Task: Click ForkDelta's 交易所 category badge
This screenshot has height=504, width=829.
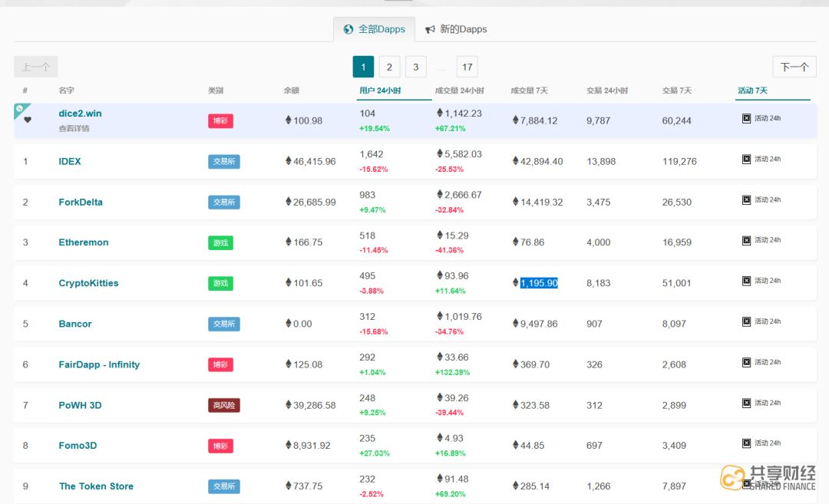Action: pyautogui.click(x=224, y=203)
